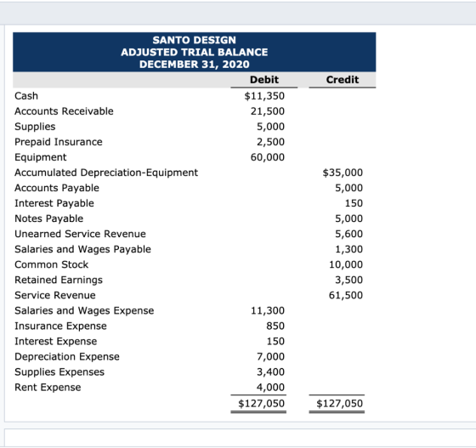Viewport: 476px width, 448px height.
Task: Select the 3,500 Retained Earnings amount
Action: click(x=348, y=280)
